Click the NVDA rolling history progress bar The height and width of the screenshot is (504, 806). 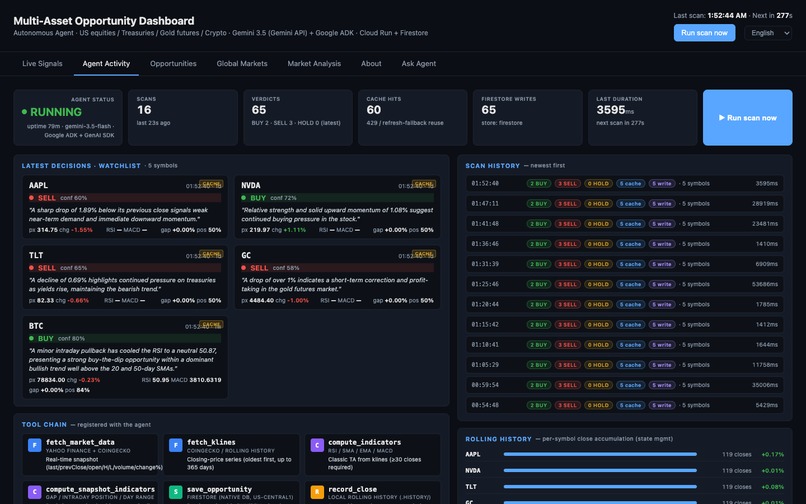600,471
